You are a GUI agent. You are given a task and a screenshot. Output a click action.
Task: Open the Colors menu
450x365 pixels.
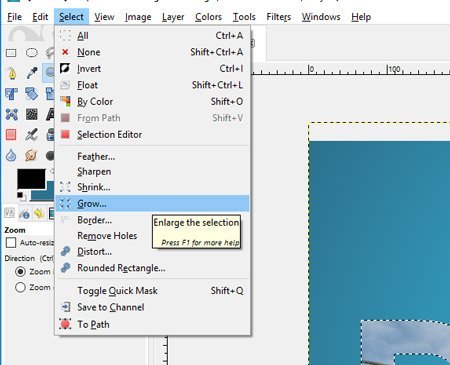tap(208, 17)
